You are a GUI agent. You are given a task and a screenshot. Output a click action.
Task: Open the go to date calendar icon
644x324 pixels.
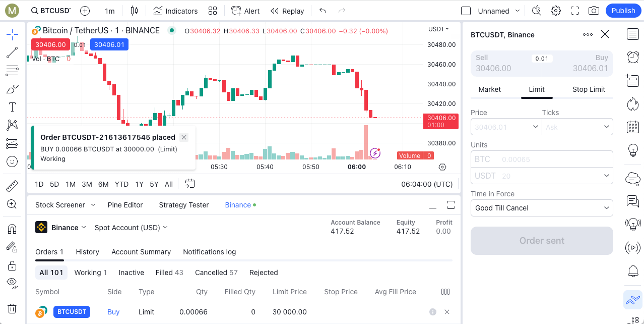[189, 184]
